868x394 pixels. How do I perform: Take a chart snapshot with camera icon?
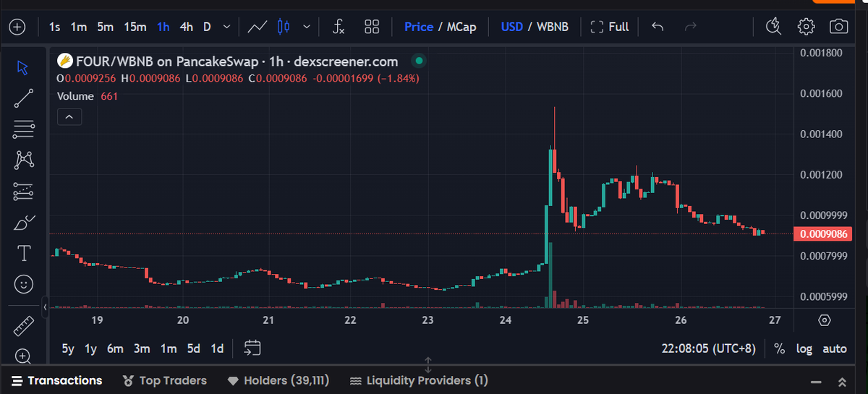tap(839, 27)
